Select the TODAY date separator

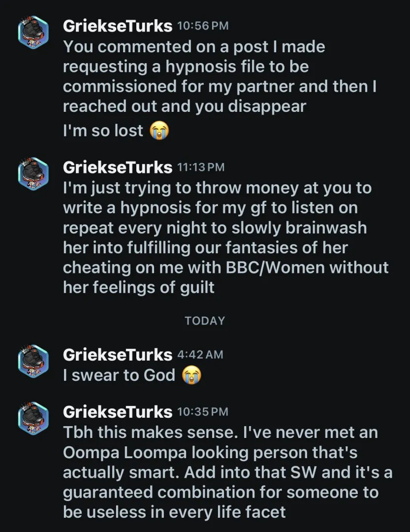click(204, 321)
